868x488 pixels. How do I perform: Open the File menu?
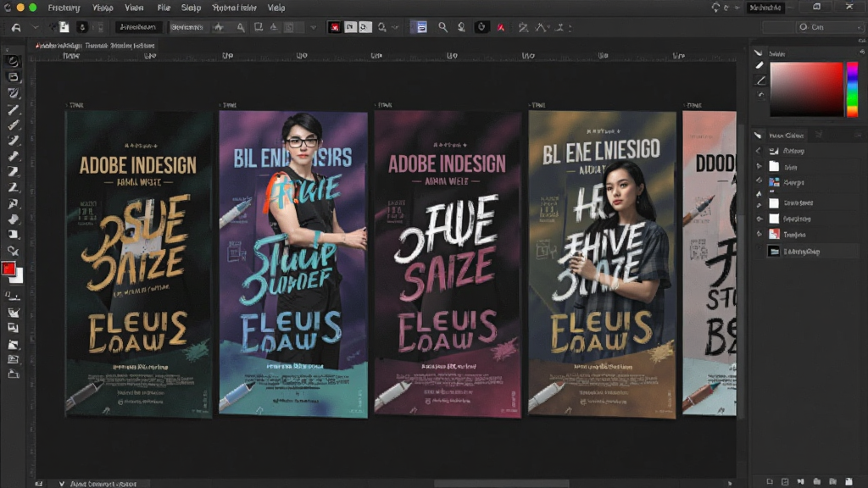pyautogui.click(x=164, y=8)
